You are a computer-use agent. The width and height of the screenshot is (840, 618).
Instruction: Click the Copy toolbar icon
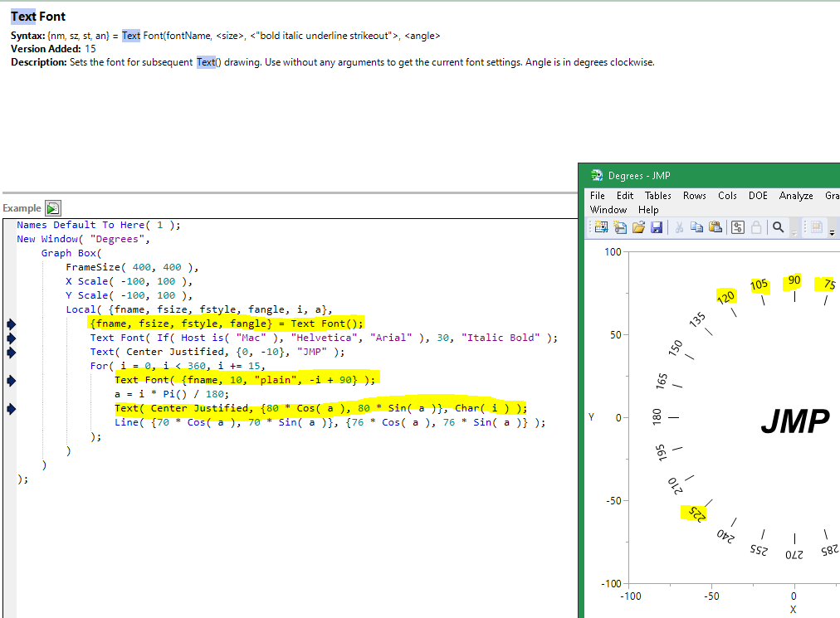698,227
